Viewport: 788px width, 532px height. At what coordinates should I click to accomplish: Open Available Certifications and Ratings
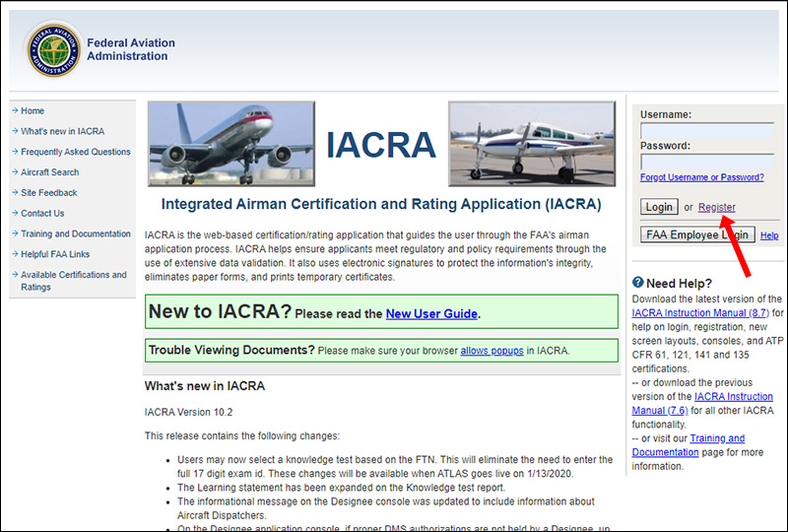[73, 281]
